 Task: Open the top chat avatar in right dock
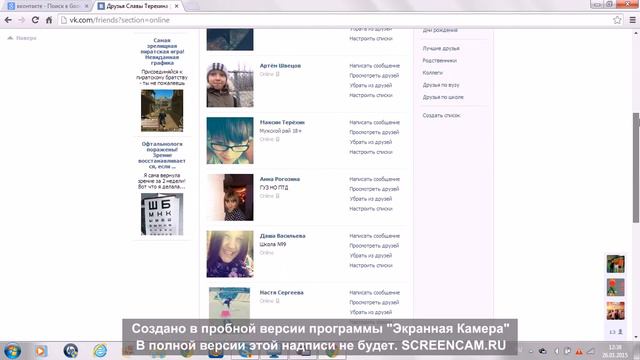pos(616,264)
